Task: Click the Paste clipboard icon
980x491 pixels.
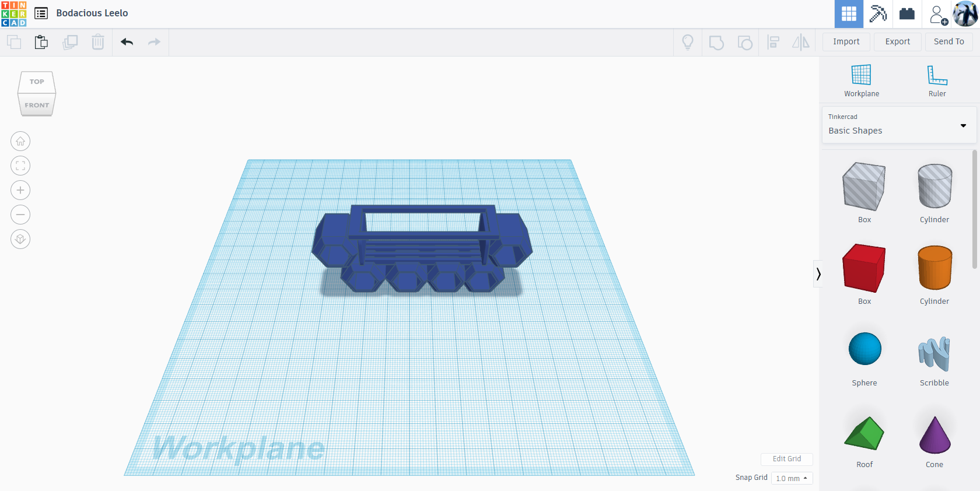Action: click(x=41, y=42)
